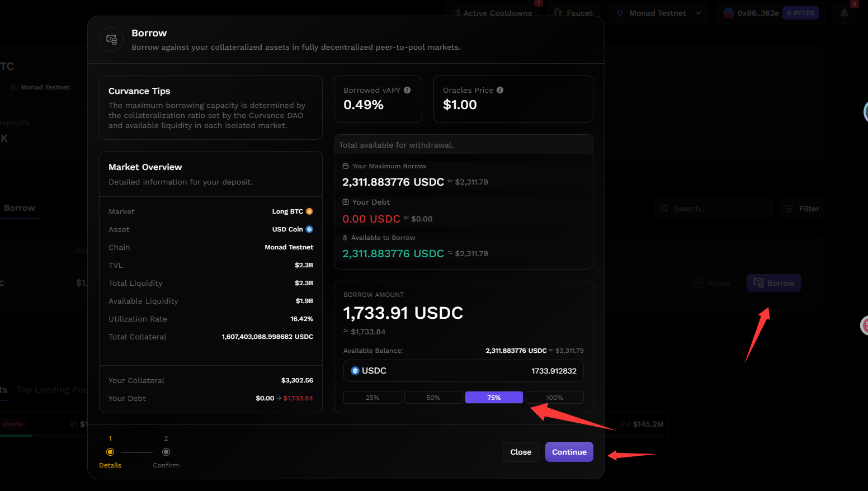The width and height of the screenshot is (868, 491).
Task: Open the wallet address 0x96...162e menu
Action: coord(758,13)
